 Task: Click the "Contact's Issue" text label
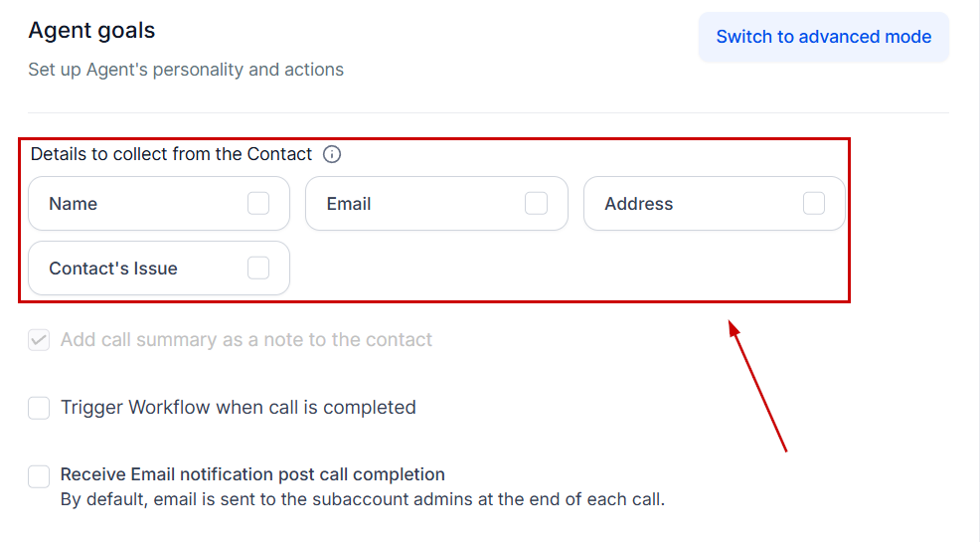pos(113,269)
